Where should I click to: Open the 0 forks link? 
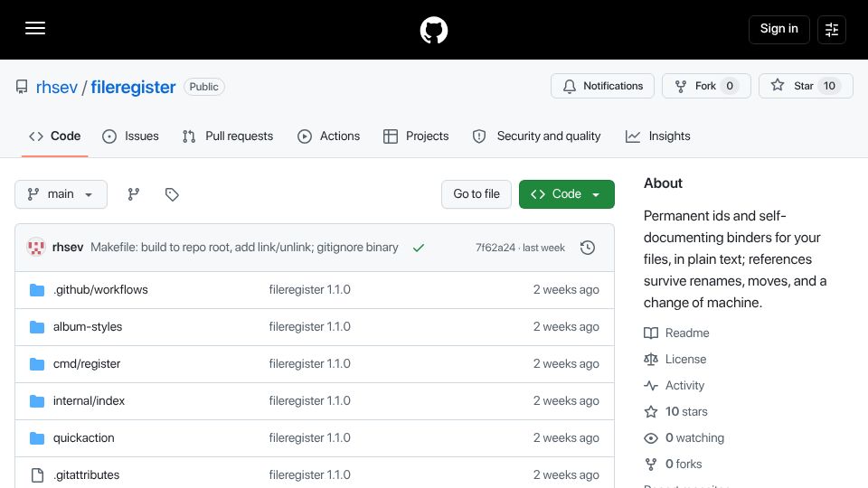[673, 465]
